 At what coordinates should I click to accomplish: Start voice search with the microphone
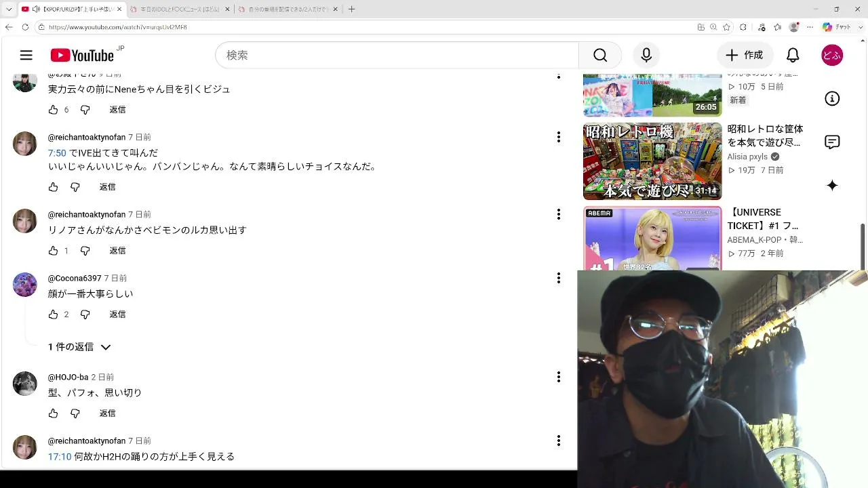coord(646,56)
